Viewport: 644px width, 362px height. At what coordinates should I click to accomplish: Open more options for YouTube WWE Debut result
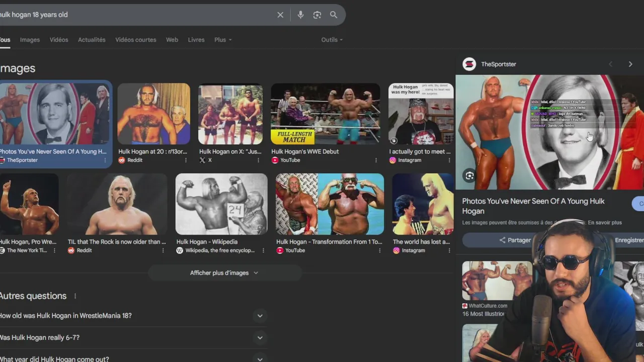coord(376,160)
